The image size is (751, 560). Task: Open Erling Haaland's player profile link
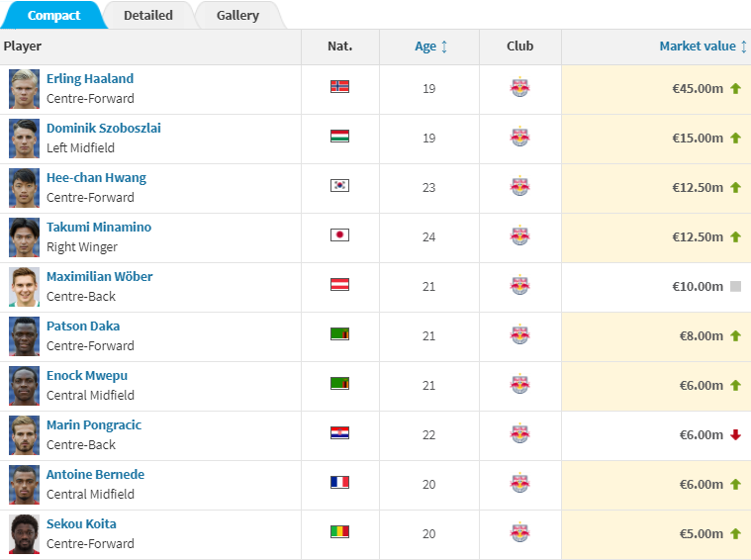[90, 79]
